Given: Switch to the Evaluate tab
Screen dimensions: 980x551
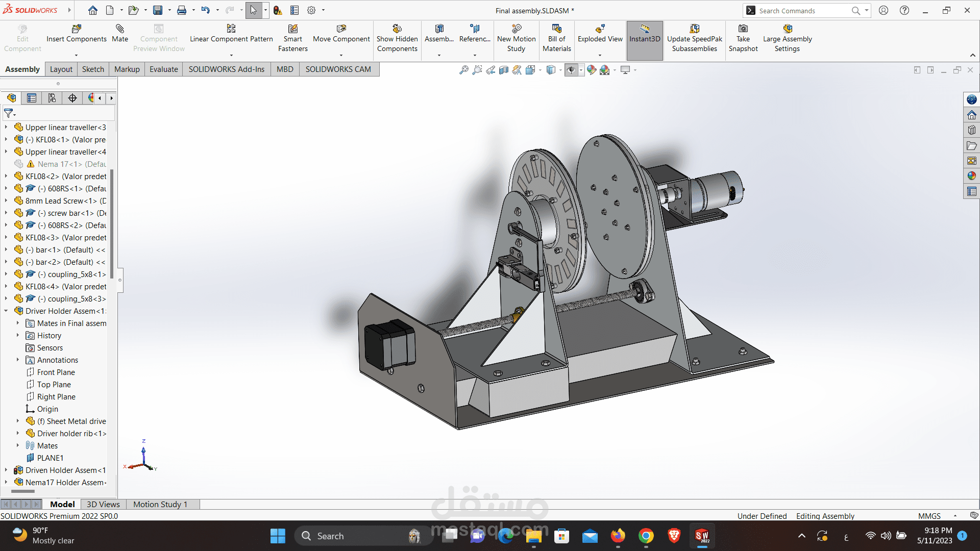Looking at the screenshot, I should [163, 69].
